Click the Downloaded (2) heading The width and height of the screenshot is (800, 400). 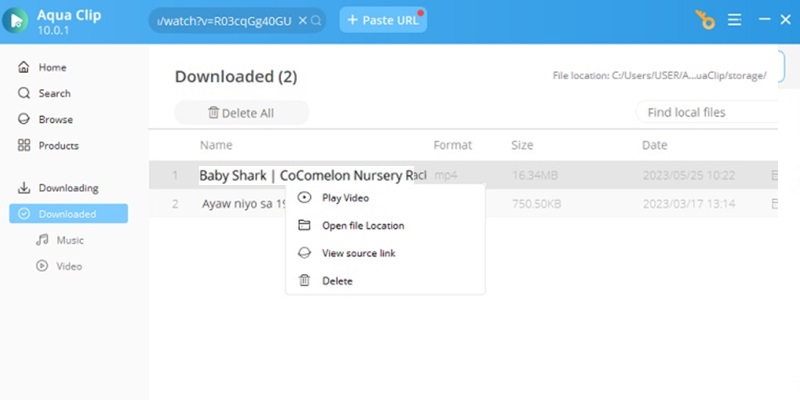point(236,77)
